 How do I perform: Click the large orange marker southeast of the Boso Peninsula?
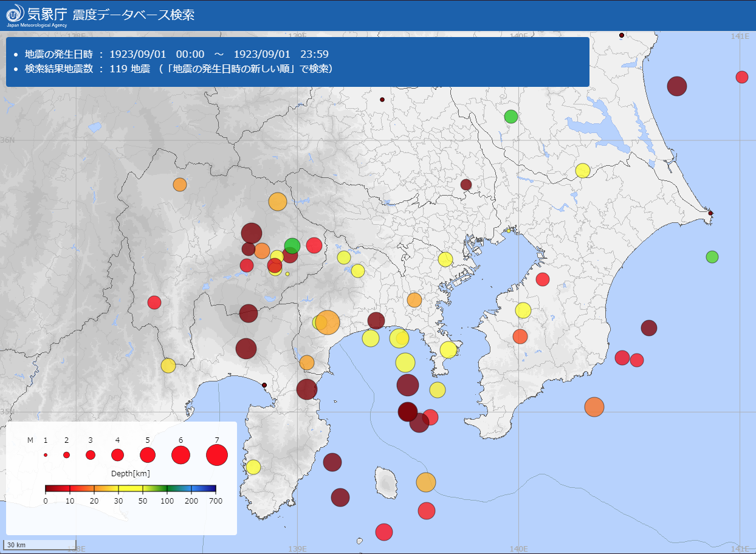click(594, 407)
